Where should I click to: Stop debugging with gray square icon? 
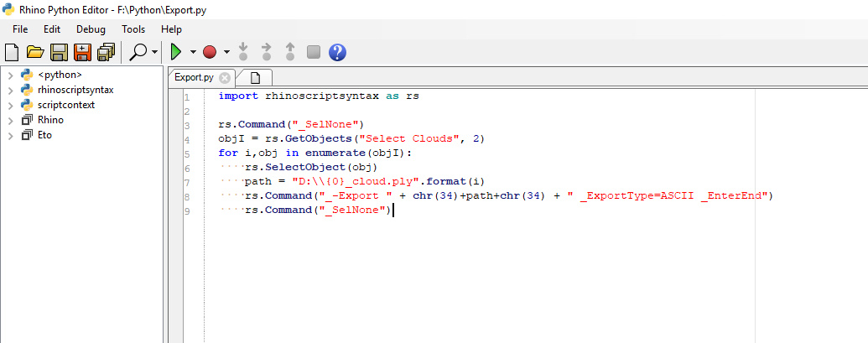point(314,53)
